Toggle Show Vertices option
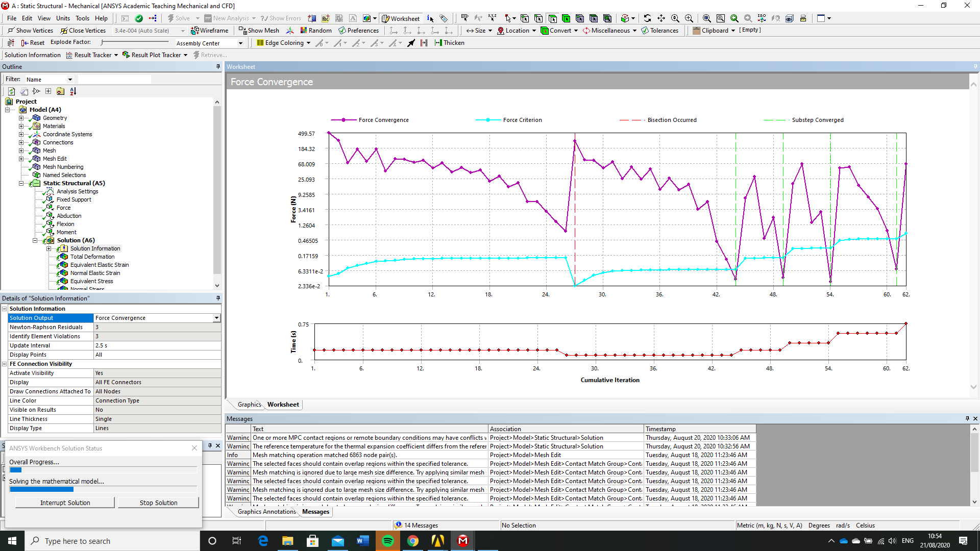 point(30,31)
